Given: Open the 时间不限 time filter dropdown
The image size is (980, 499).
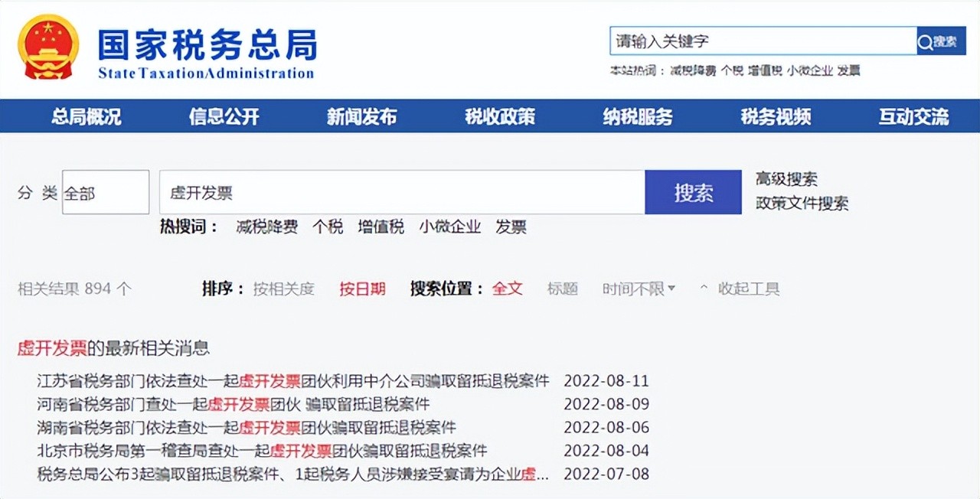Looking at the screenshot, I should point(639,289).
